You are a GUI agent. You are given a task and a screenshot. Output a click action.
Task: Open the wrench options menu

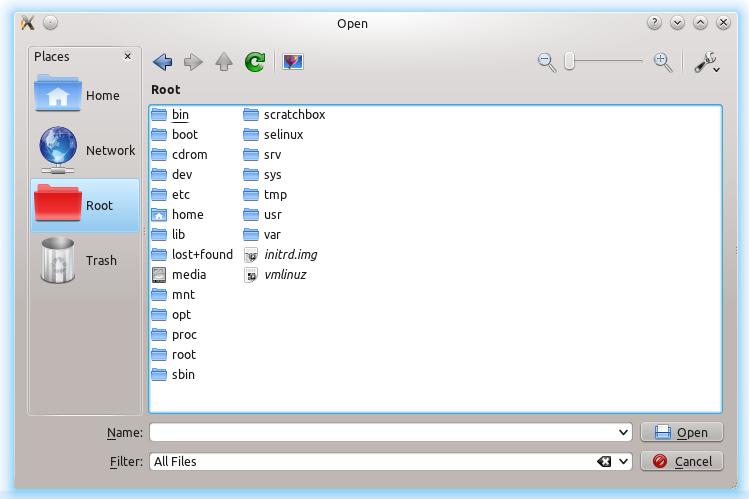[706, 62]
